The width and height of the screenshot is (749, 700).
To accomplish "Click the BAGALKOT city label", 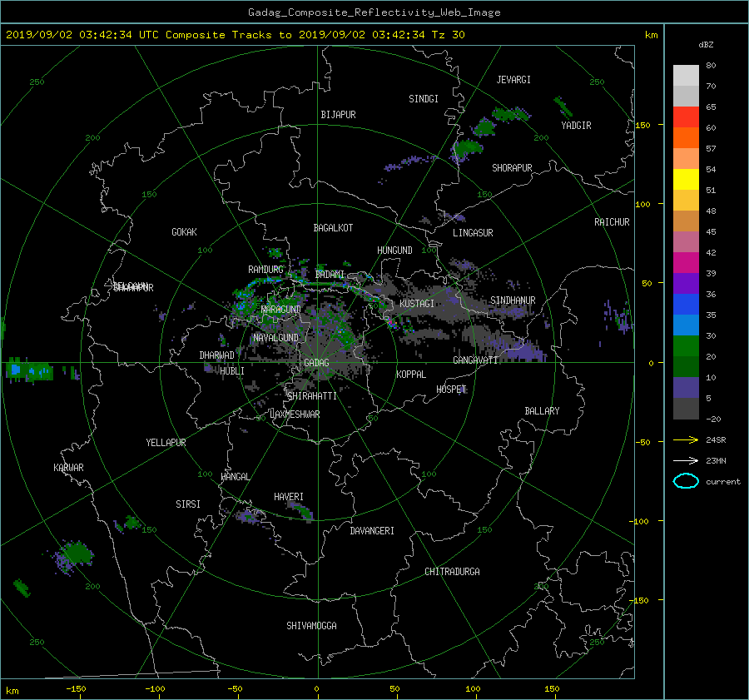I will coord(333,228).
